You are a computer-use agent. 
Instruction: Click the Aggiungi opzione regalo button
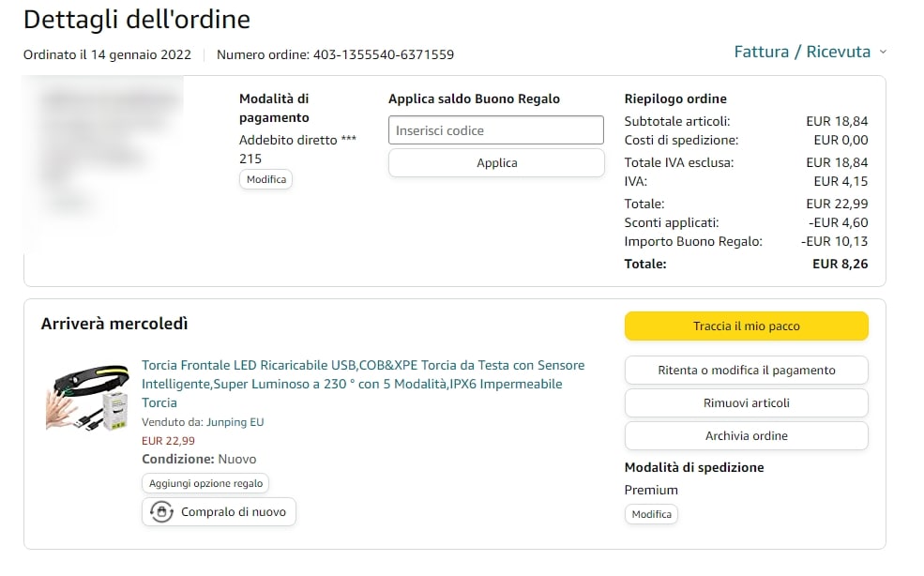tap(205, 483)
